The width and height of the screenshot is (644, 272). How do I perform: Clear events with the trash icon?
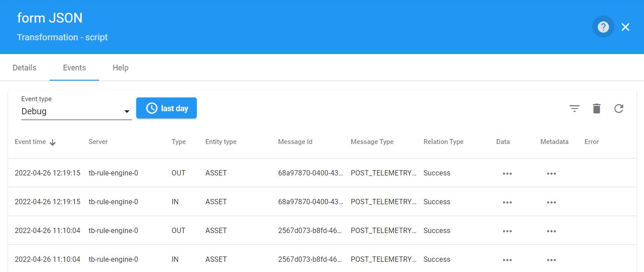coord(597,109)
